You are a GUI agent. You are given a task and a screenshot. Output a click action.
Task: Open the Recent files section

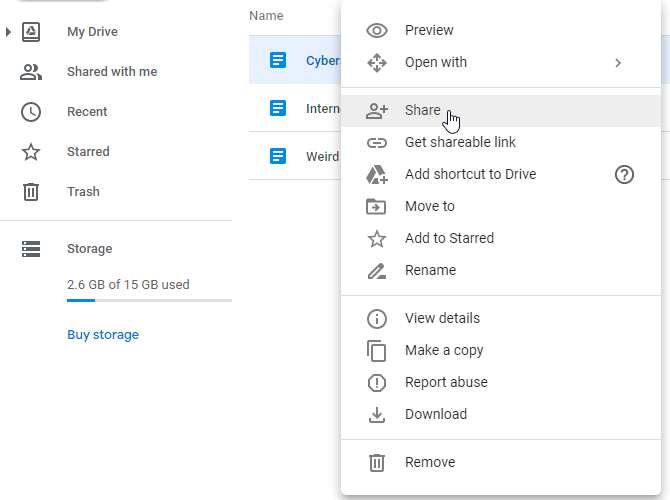coord(87,112)
